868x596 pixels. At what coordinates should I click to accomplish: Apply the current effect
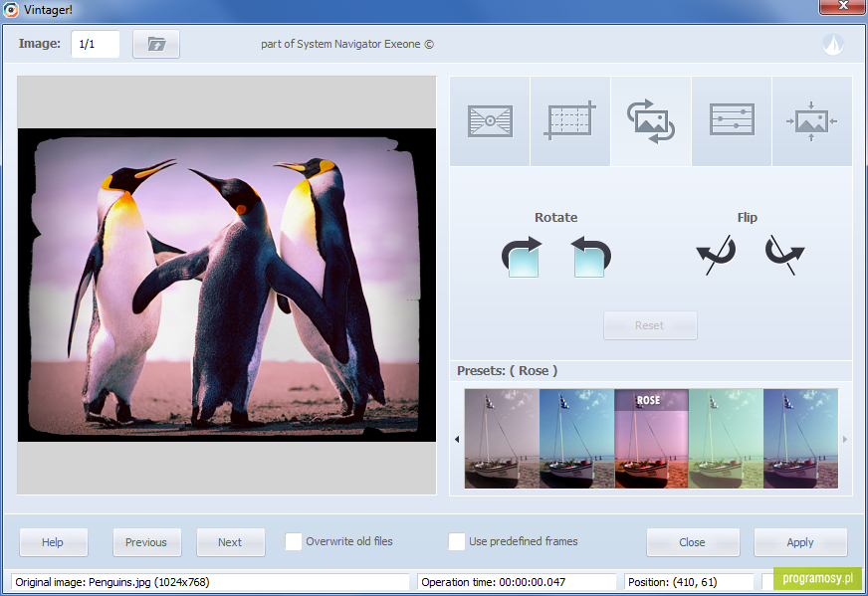(x=800, y=542)
